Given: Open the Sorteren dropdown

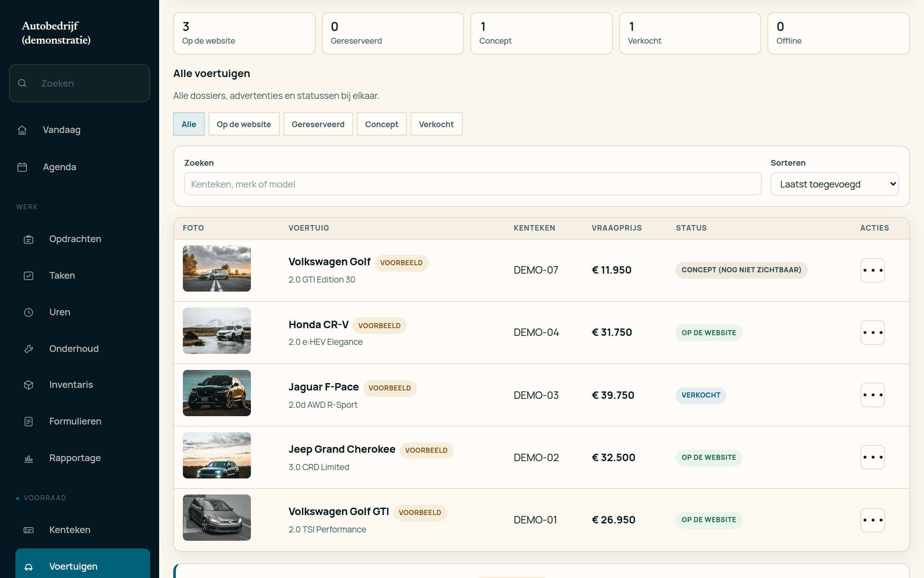Looking at the screenshot, I should pos(835,184).
